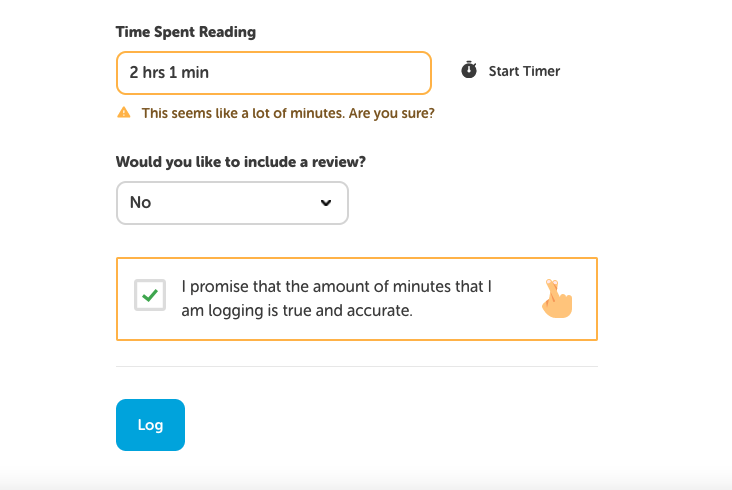The width and height of the screenshot is (732, 490).
Task: Click the "2 hrs 1 min" value text
Action: point(169,72)
